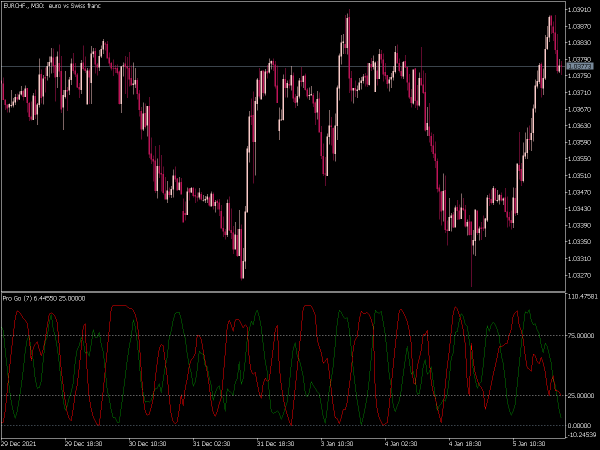Click indicator scale minimum -10.24539
Image resolution: width=600 pixels, height=450 pixels.
pos(582,435)
